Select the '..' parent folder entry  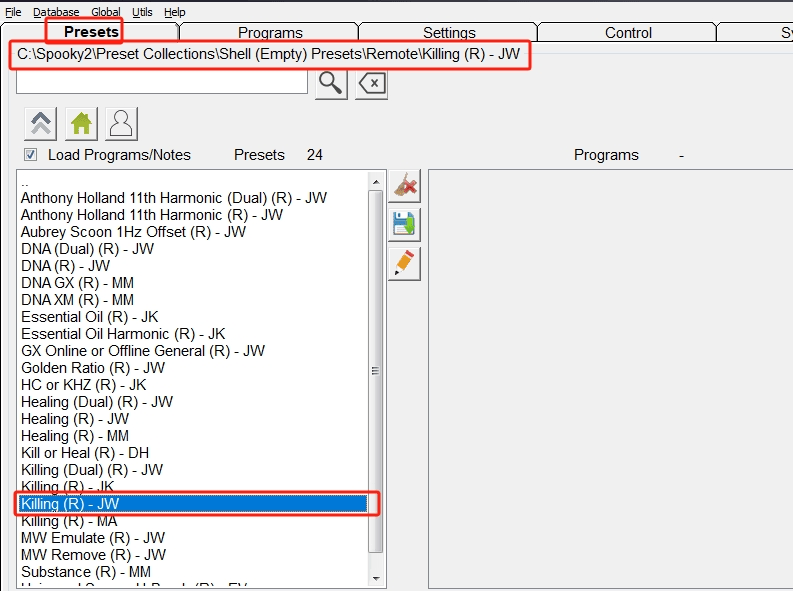26,182
